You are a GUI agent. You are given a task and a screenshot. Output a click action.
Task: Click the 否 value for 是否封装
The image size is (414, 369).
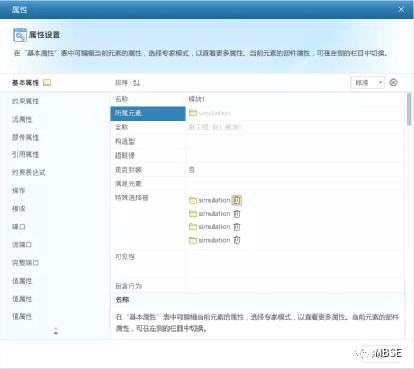click(x=192, y=170)
